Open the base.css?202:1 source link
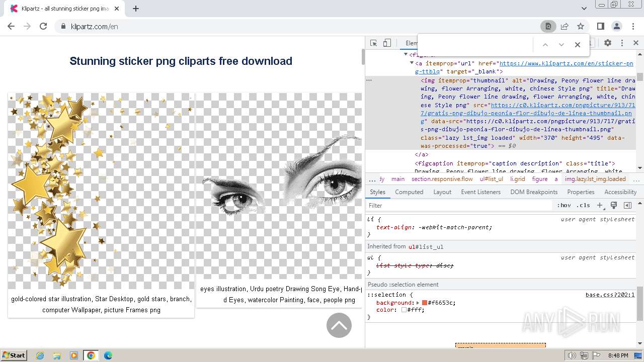 click(x=610, y=295)
